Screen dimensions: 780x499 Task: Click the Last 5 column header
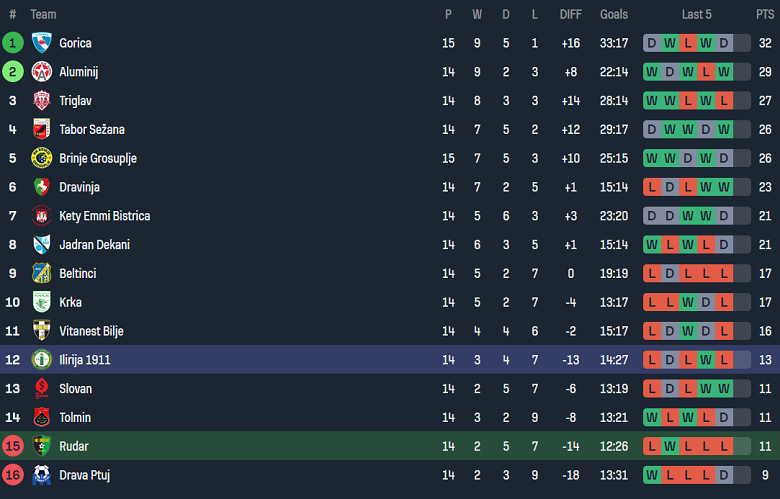[x=696, y=14]
